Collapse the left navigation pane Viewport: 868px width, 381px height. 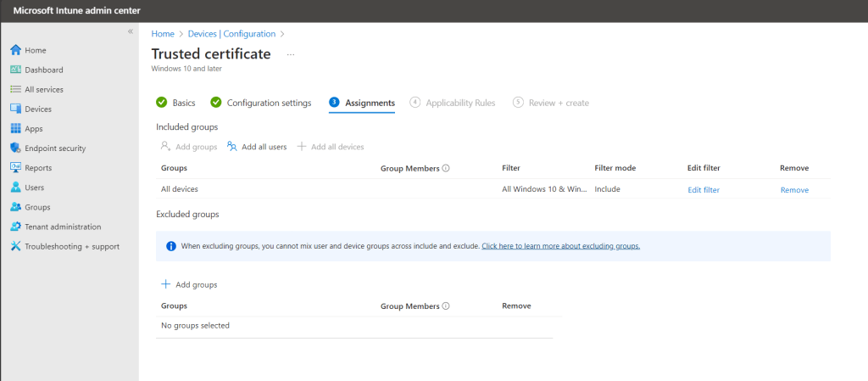[x=130, y=31]
